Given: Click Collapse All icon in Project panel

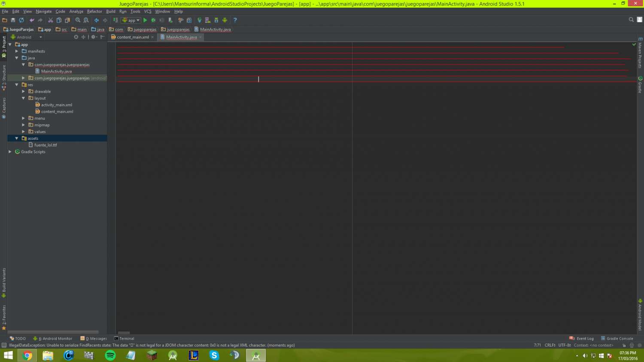Looking at the screenshot, I should pos(83,37).
